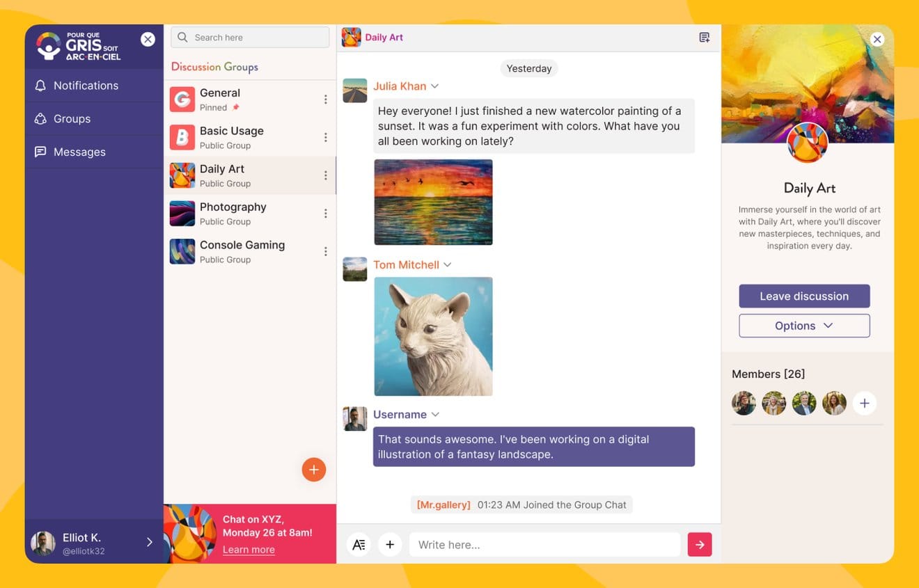Open more options for Console Gaming group
The height and width of the screenshot is (588, 919).
click(x=325, y=251)
